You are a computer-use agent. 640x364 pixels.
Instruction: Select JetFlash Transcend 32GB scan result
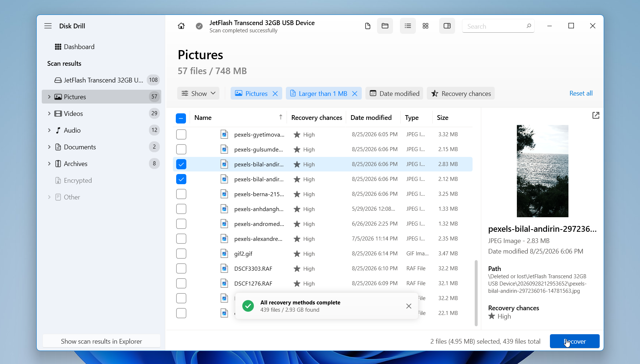101,80
